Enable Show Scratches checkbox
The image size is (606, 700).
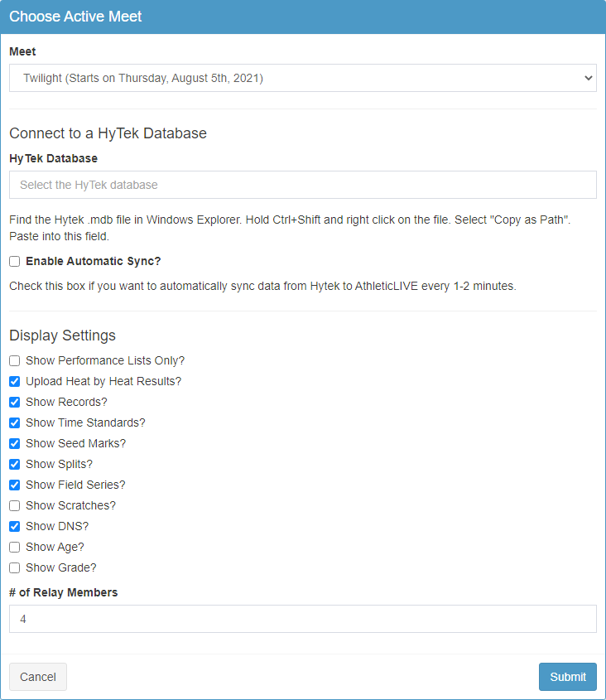point(15,506)
